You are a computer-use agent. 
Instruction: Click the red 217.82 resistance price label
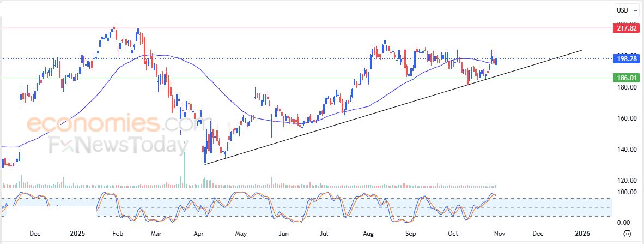[624, 28]
